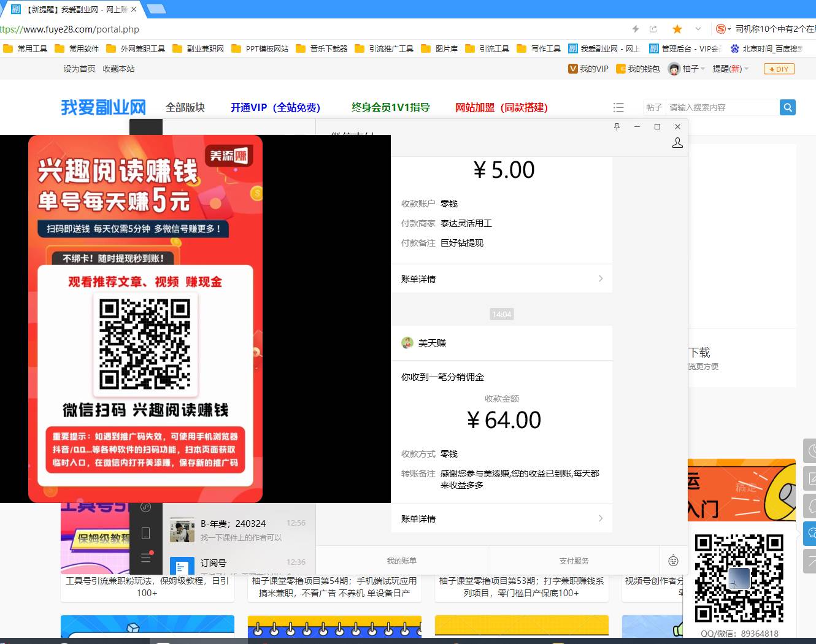
Task: Click the list-view icon left of the search bar
Action: [x=618, y=107]
